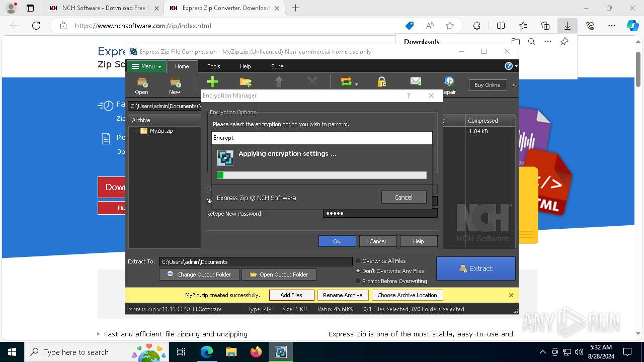This screenshot has height=362, width=644.
Task: Open Edge Favorites list icon
Action: 523,26
